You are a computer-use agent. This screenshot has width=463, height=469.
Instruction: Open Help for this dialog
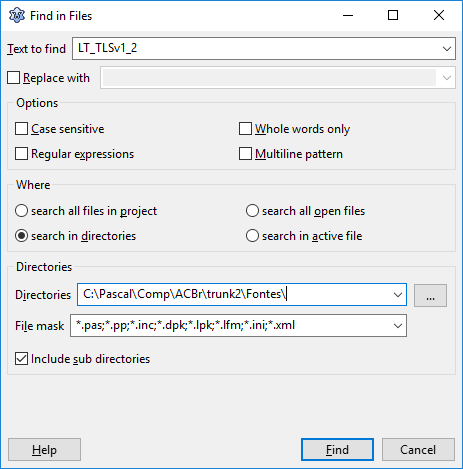[x=44, y=450]
